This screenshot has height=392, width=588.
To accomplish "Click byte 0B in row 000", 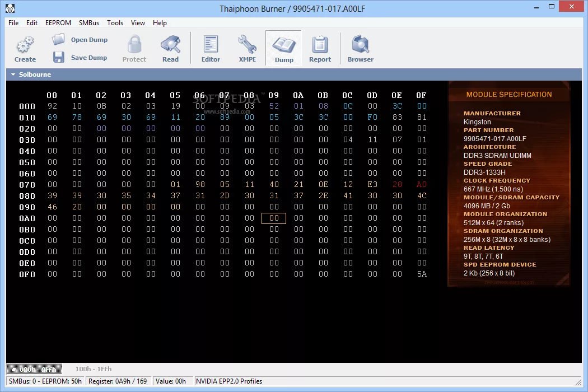I will click(x=101, y=106).
